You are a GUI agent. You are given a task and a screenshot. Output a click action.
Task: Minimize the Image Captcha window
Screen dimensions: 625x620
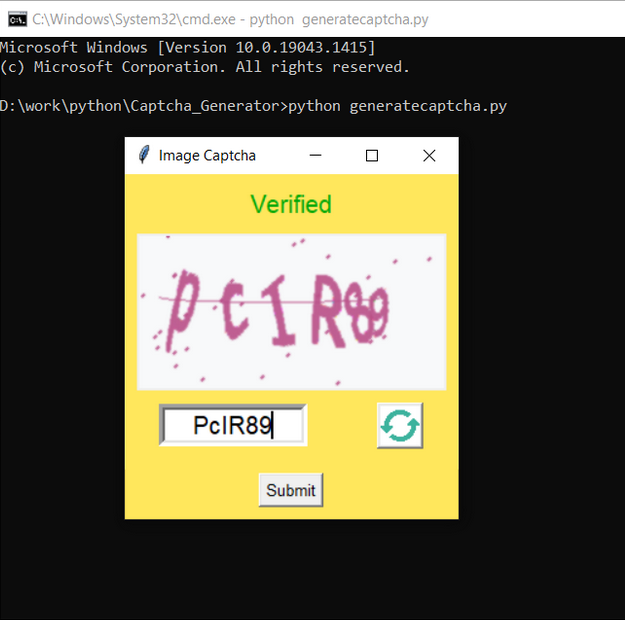pos(315,155)
